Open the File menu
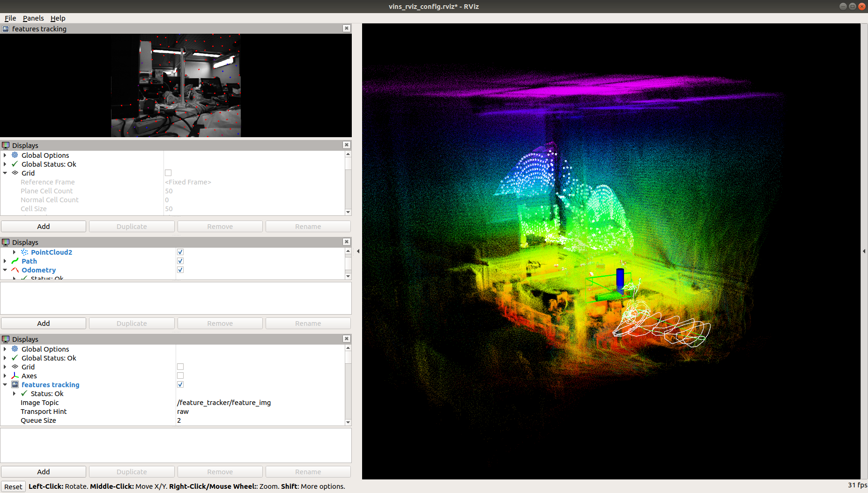 coord(10,18)
